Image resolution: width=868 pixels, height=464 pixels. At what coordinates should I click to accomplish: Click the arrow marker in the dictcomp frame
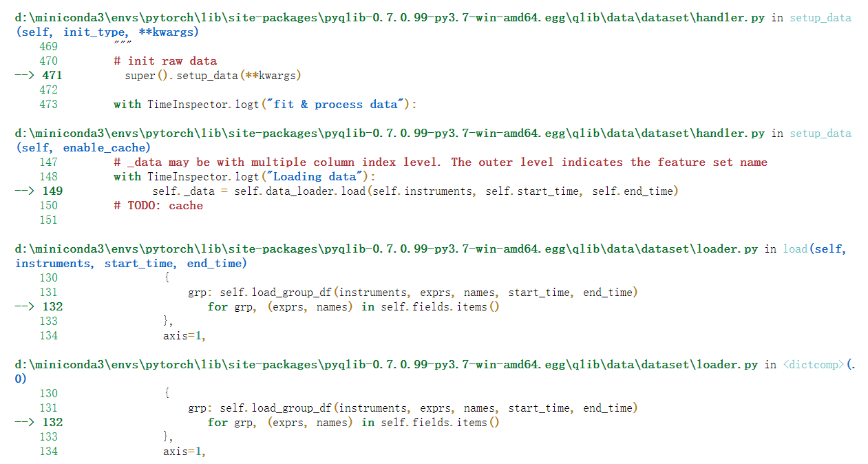pos(22,422)
